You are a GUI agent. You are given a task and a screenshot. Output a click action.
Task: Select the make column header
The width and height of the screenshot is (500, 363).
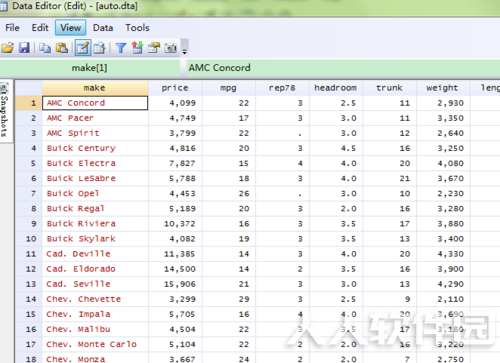pyautogui.click(x=95, y=88)
